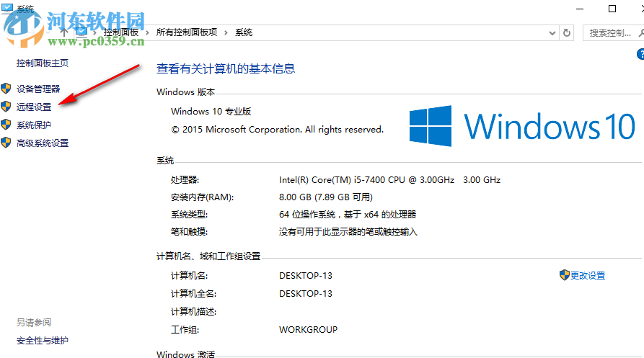This screenshot has width=644, height=358.
Task: Open 远程设置 remote settings link
Action: (34, 107)
